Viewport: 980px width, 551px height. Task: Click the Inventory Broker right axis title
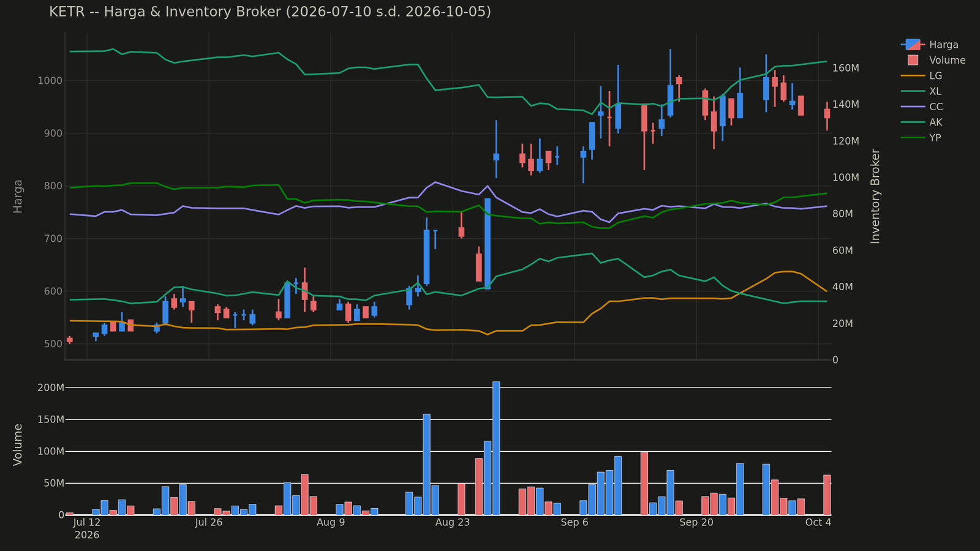875,196
